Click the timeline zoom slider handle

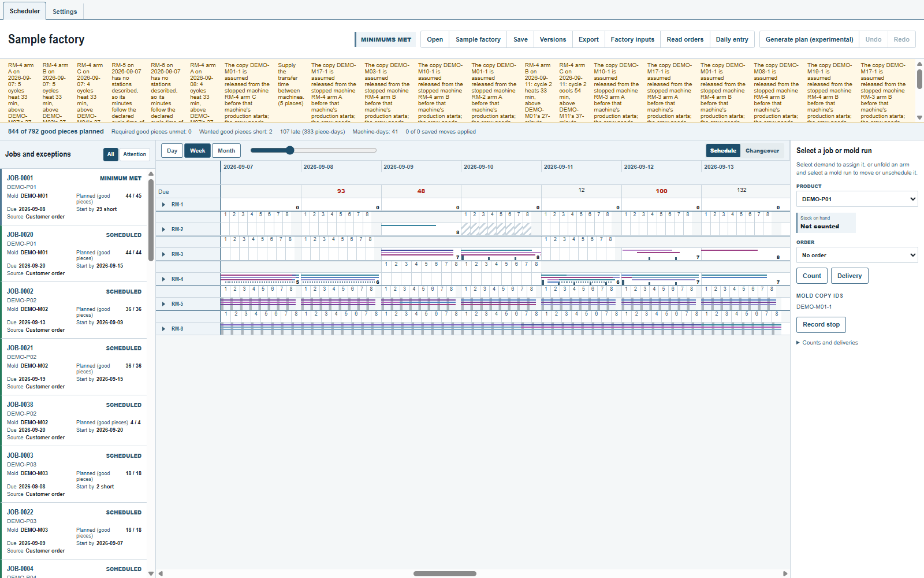(290, 150)
